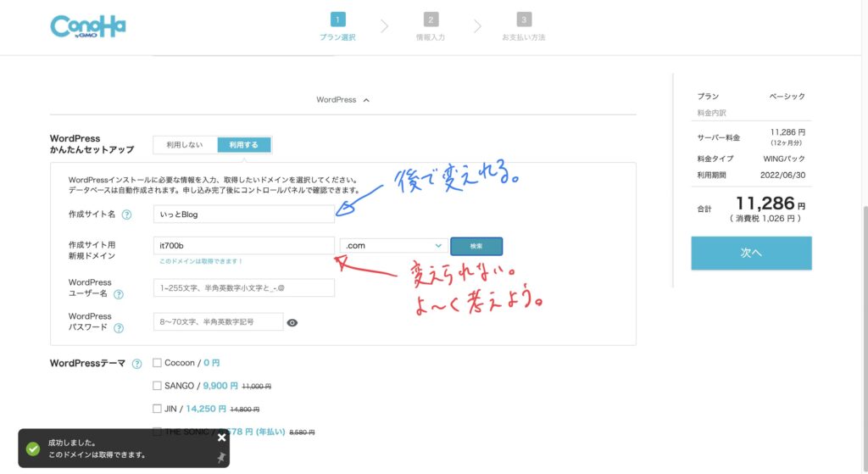Image resolution: width=868 pixels, height=474 pixels.
Task: Click help icon beside WordPressテーマ
Action: 136,364
